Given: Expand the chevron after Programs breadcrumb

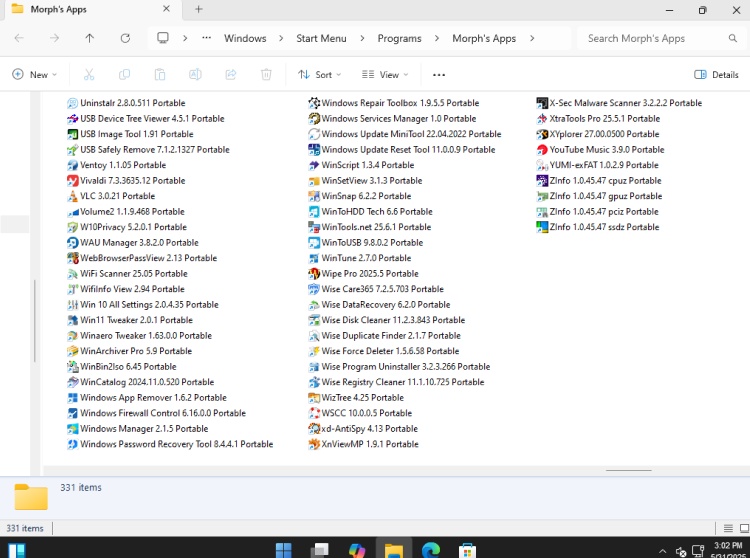Looking at the screenshot, I should (x=437, y=38).
